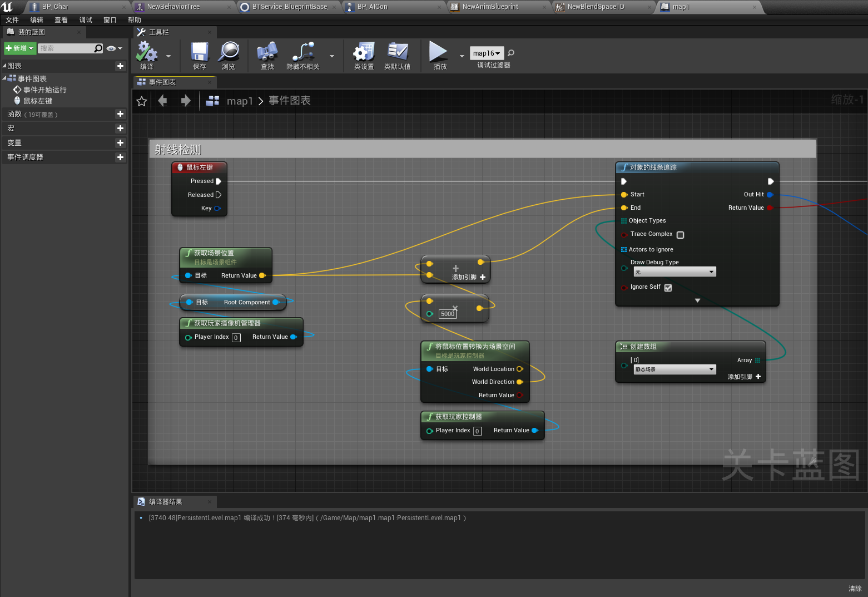Click the 清除 clear button
This screenshot has height=597, width=868.
tap(855, 589)
